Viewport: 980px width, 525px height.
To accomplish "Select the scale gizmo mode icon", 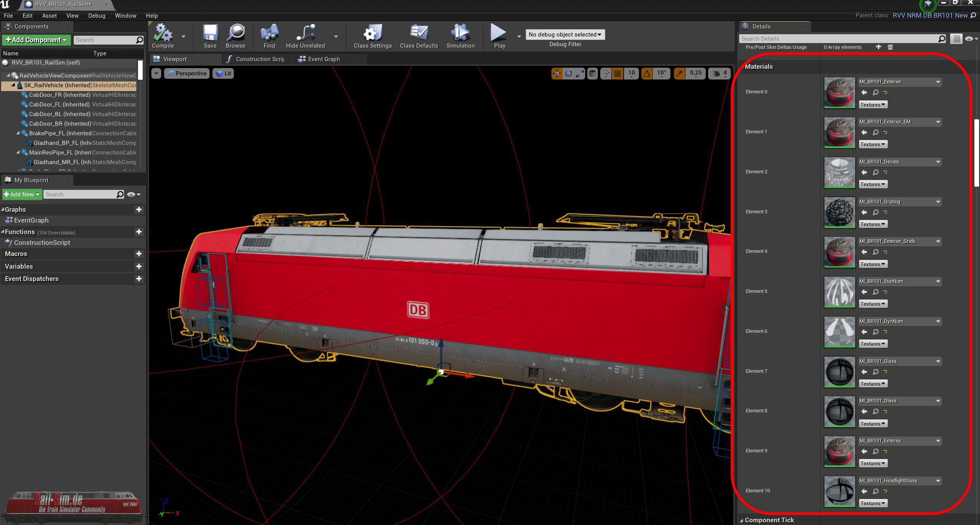I will [x=579, y=73].
